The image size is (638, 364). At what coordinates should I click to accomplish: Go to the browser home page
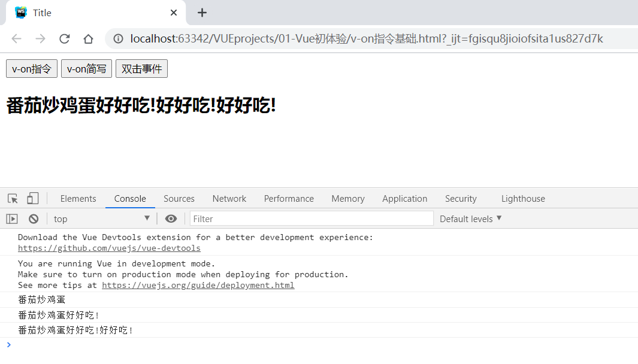pos(88,39)
